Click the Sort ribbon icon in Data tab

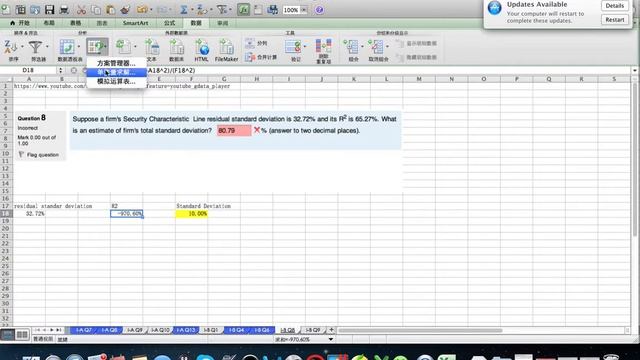[11, 47]
